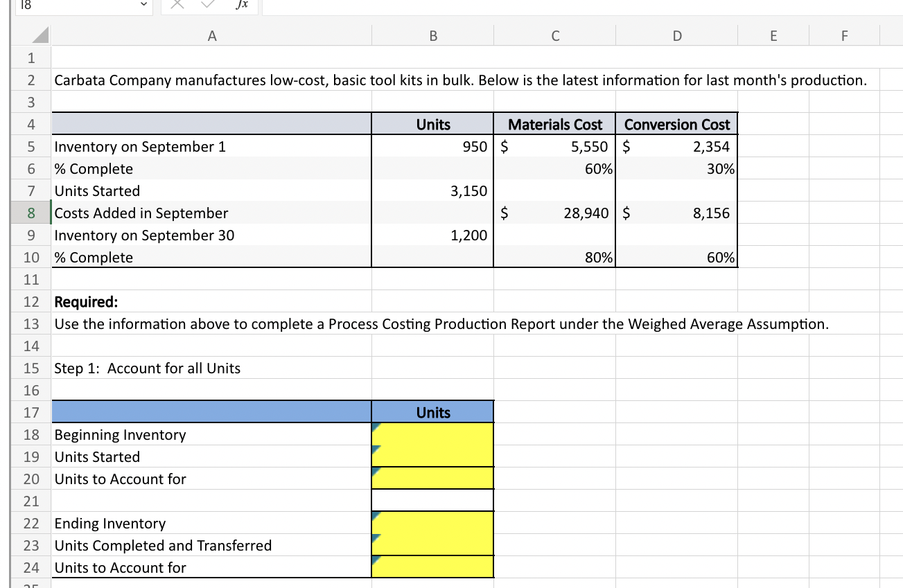Select the yellow Ending Inventory units cell
This screenshot has height=588, width=903.
(432, 523)
